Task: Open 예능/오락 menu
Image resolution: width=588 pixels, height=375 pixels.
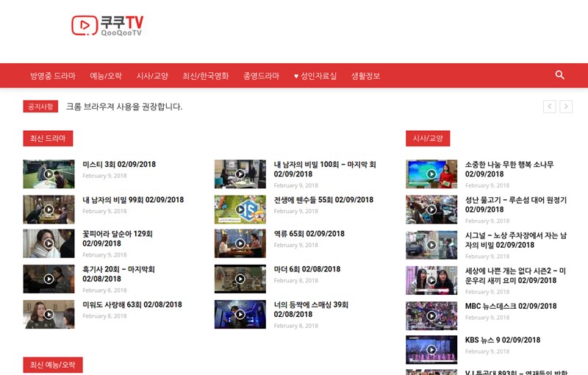Action: click(x=106, y=76)
